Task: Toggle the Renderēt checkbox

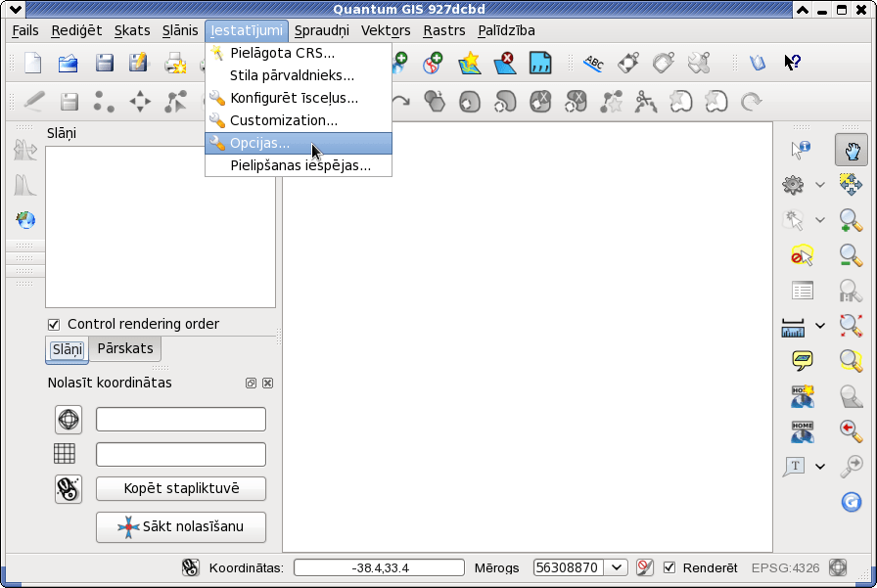Action: click(669, 567)
